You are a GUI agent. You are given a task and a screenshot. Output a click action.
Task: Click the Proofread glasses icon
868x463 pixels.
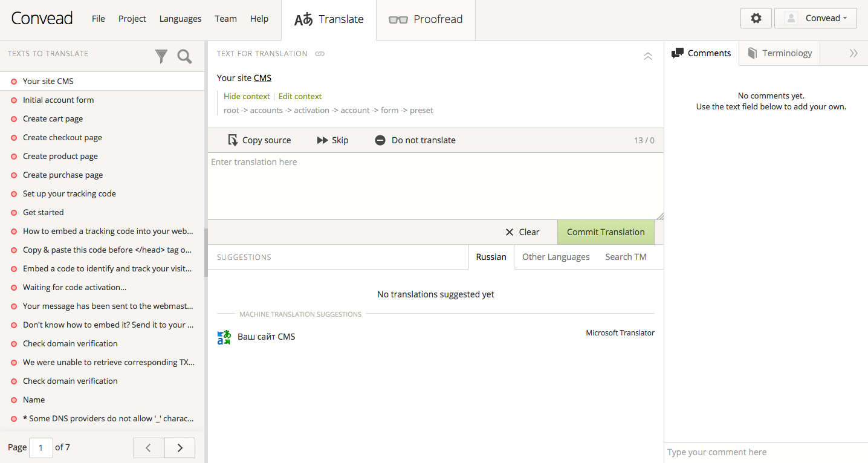(x=398, y=19)
